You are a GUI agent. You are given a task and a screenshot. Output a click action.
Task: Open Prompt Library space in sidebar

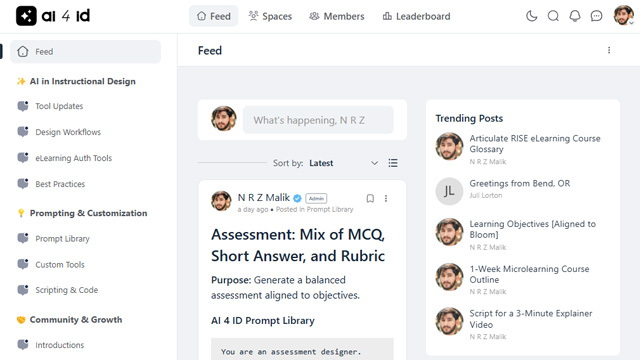[62, 239]
